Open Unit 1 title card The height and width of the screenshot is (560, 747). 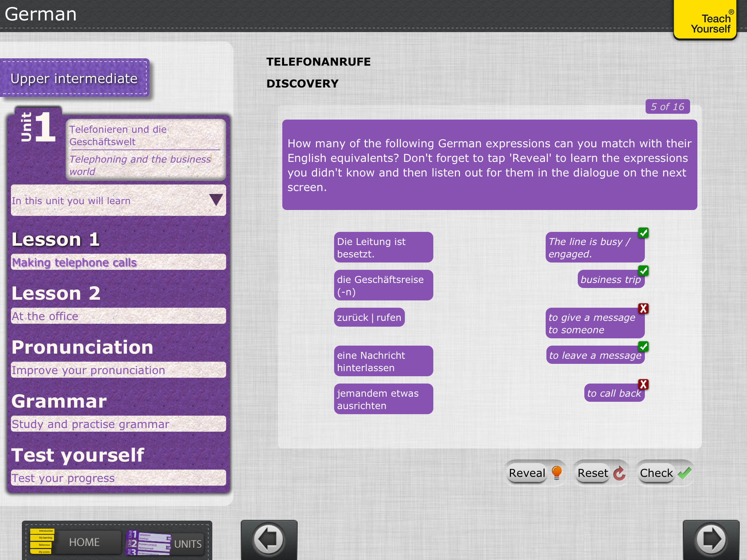[x=145, y=150]
